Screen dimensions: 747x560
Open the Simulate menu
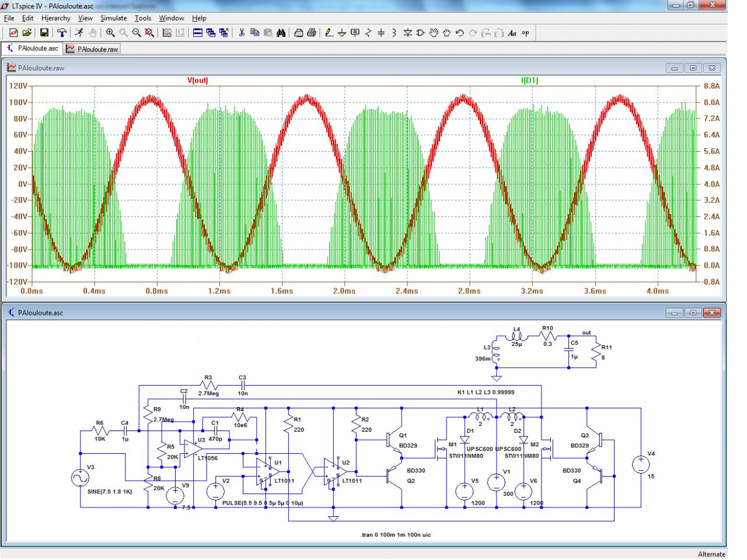(113, 18)
